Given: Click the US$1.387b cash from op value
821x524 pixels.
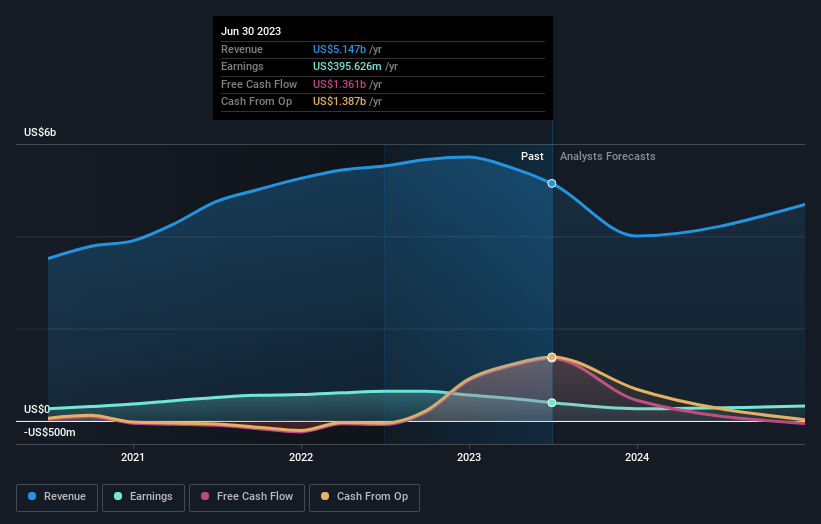Looking at the screenshot, I should pyautogui.click(x=339, y=102).
